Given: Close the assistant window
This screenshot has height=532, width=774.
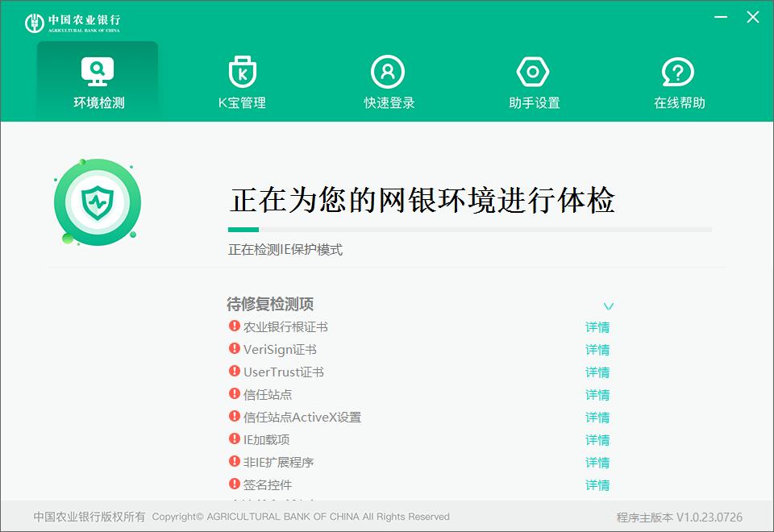Looking at the screenshot, I should point(753,17).
